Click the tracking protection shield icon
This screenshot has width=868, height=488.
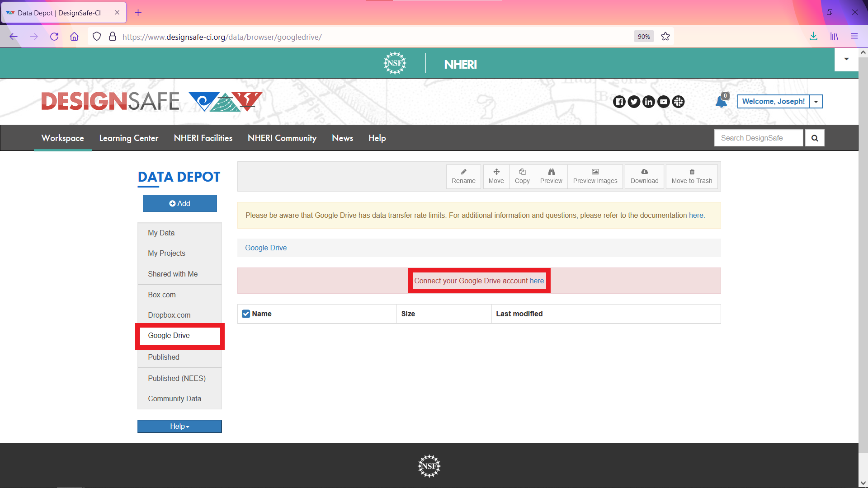point(97,37)
